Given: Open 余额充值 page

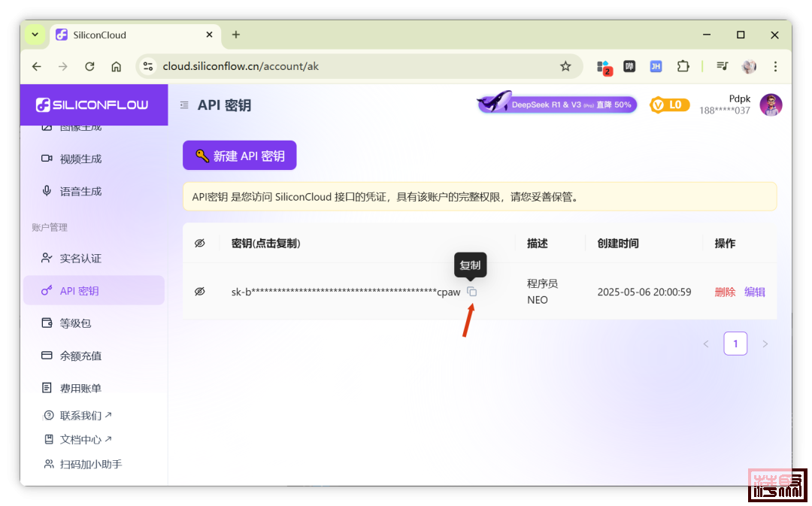Looking at the screenshot, I should pyautogui.click(x=94, y=356).
